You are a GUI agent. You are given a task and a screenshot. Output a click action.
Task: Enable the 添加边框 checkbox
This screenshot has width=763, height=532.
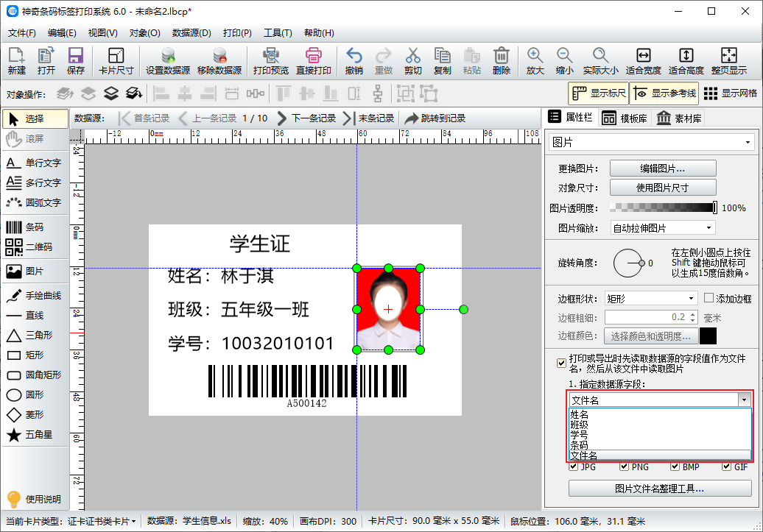click(x=709, y=299)
